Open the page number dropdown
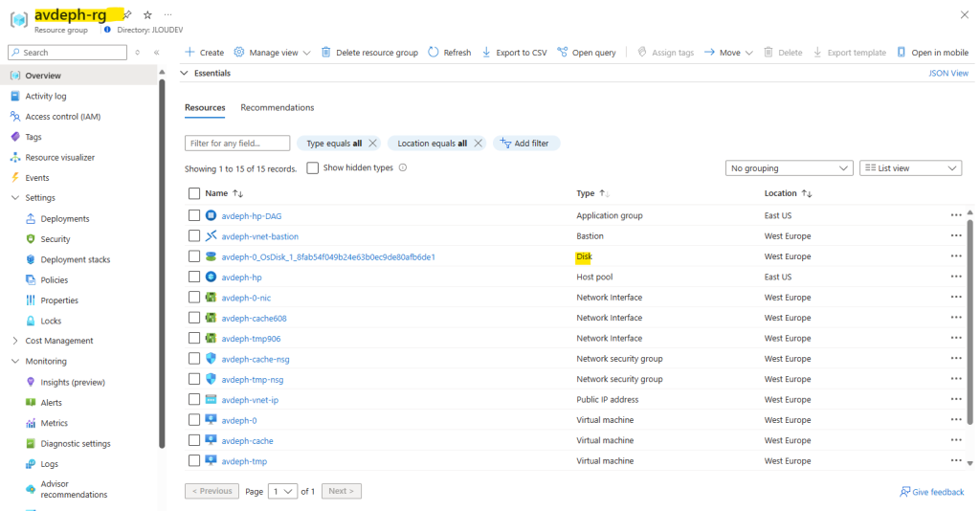 [x=282, y=491]
